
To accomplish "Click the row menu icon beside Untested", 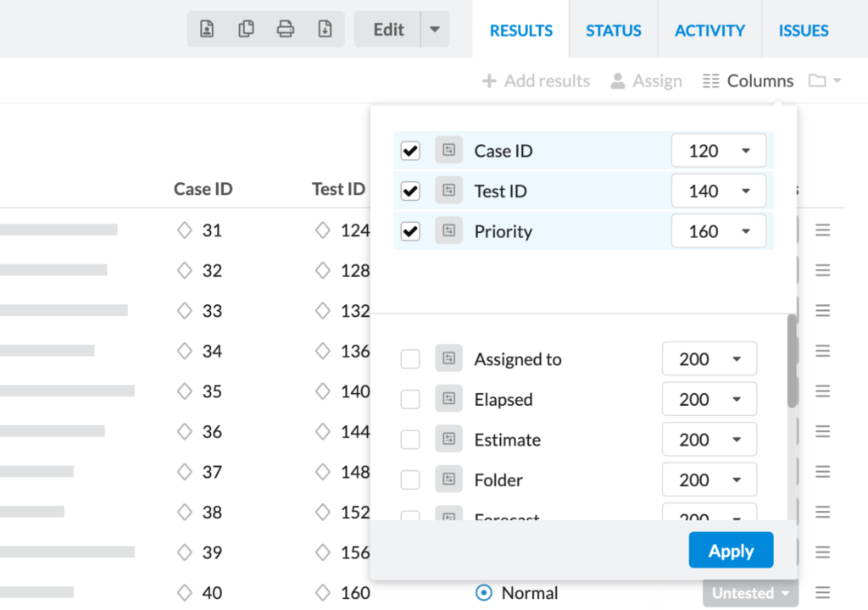I will tap(822, 593).
